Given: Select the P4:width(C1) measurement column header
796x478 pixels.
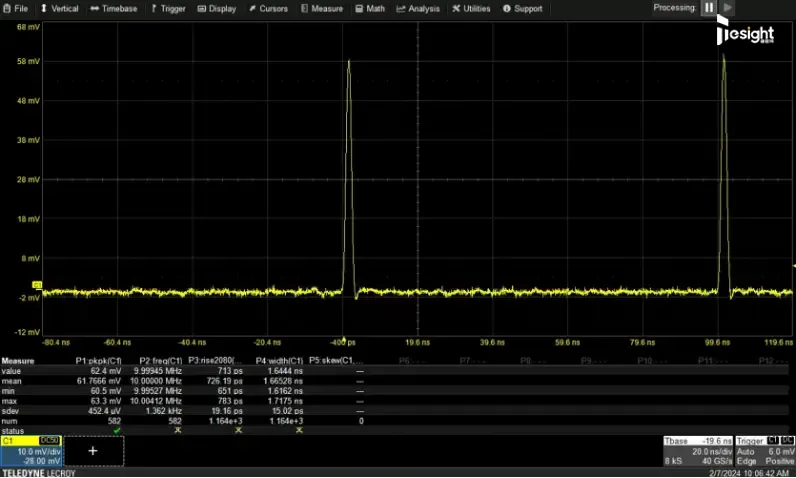Looking at the screenshot, I should tap(279, 361).
